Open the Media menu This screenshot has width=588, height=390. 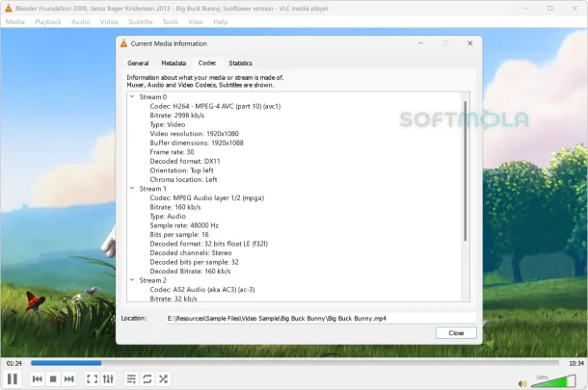click(x=15, y=22)
